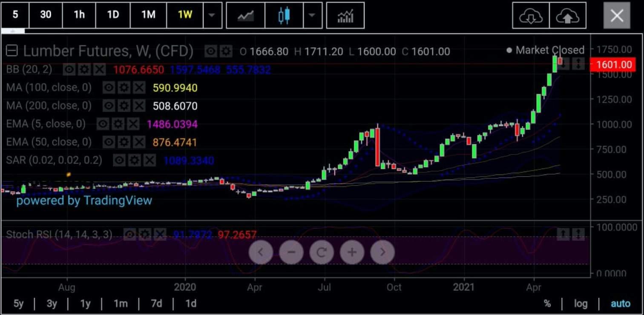Remove the EMA (5, close, 0) indicator
The image size is (644, 315).
(x=133, y=124)
